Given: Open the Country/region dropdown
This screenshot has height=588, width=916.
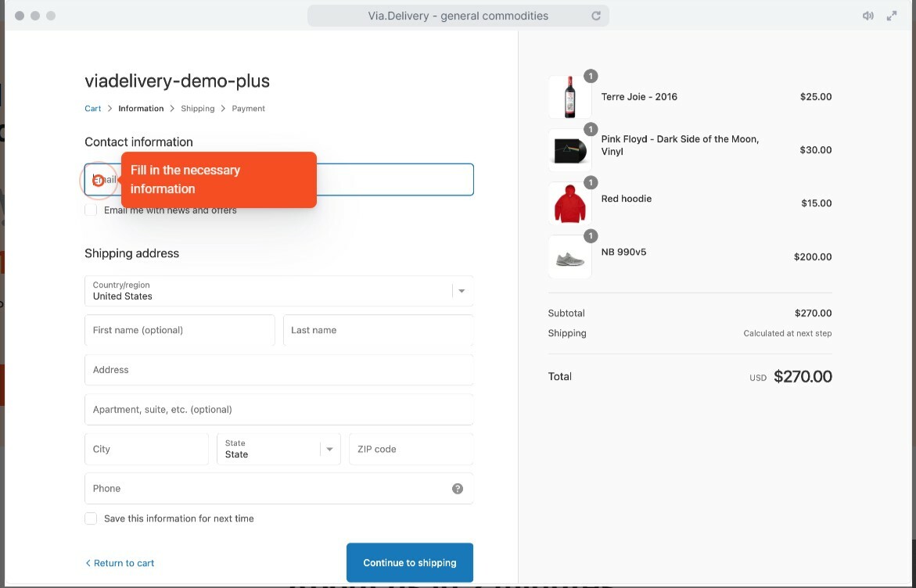Looking at the screenshot, I should (278, 291).
